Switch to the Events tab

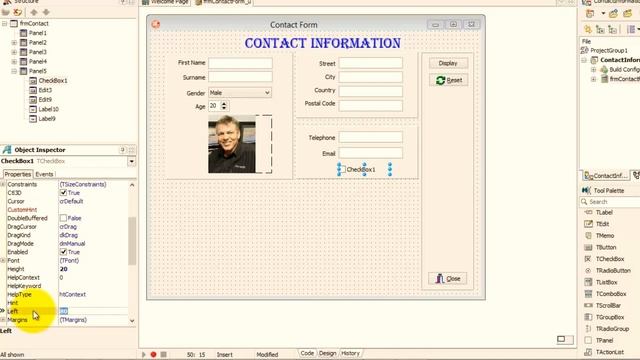[44, 174]
